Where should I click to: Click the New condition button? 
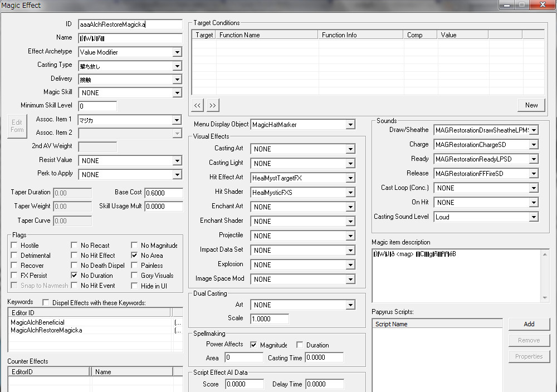coord(531,105)
